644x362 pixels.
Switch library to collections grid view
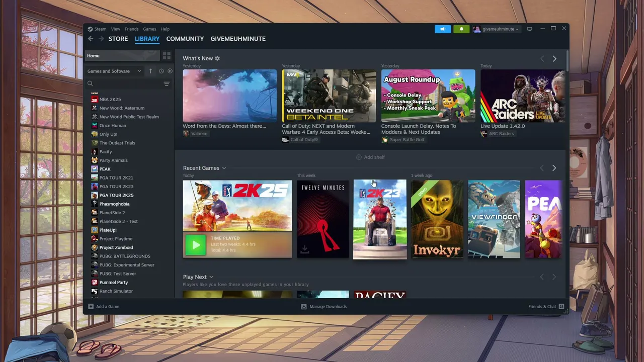click(x=167, y=56)
